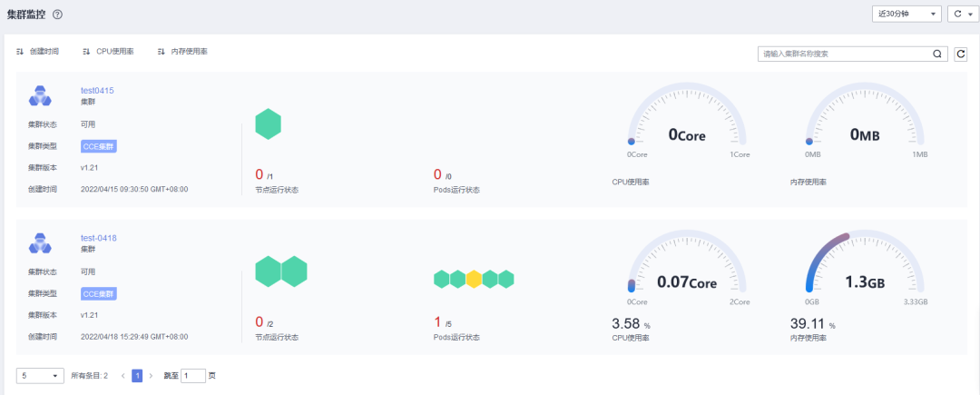Click the 0 /1 node count of test0415
980x395 pixels.
click(x=264, y=174)
